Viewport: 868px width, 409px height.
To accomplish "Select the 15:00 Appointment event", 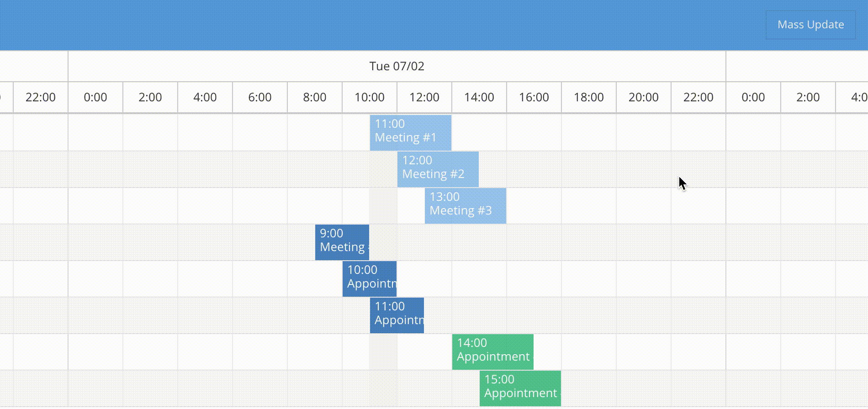I will pyautogui.click(x=520, y=388).
